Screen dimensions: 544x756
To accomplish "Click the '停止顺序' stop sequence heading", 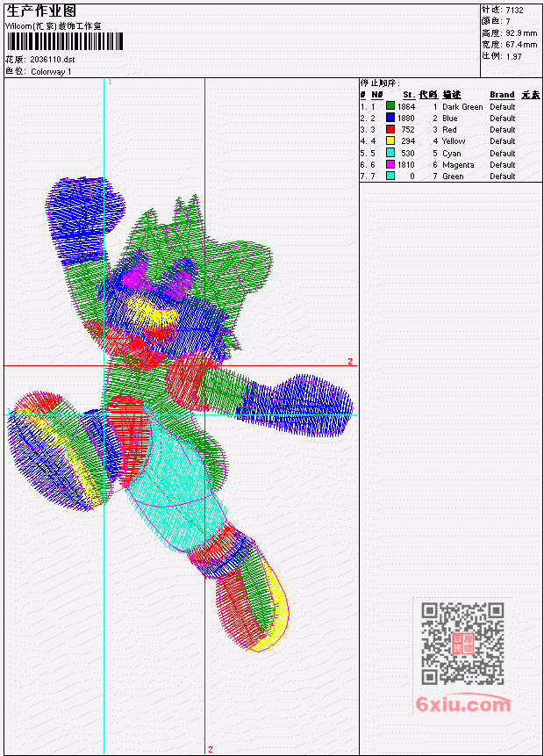I will (380, 83).
